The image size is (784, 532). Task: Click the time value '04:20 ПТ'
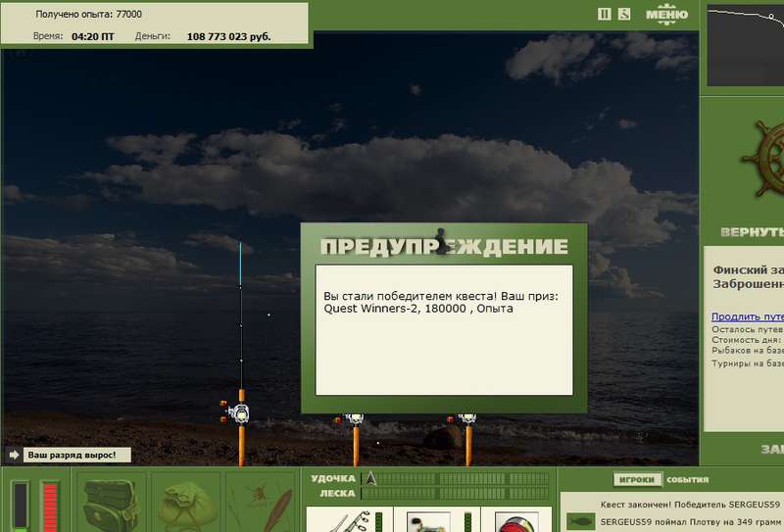92,36
